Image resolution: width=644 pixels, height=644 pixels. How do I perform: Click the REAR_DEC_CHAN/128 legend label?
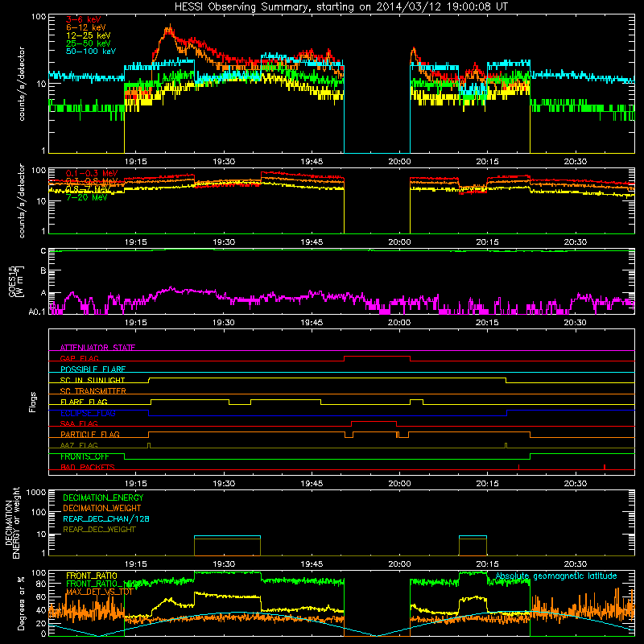(x=106, y=518)
